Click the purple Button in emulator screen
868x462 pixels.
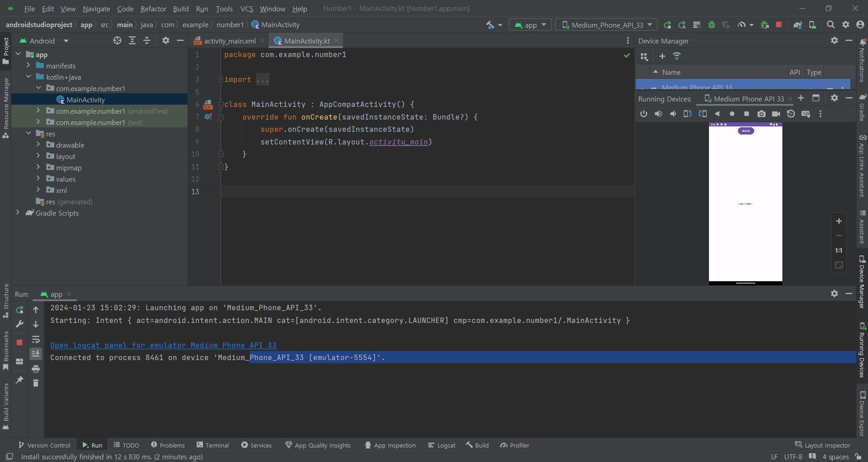click(746, 131)
